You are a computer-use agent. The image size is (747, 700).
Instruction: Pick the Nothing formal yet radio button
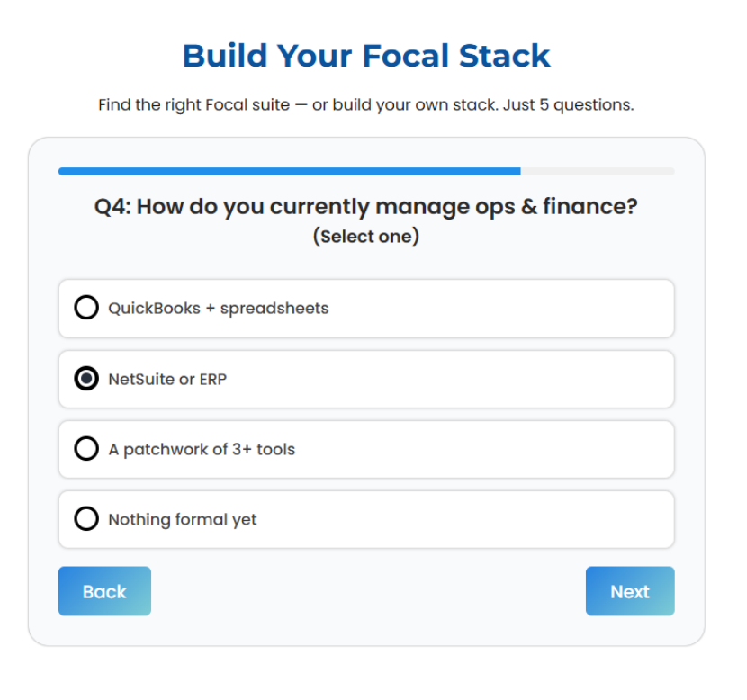(x=86, y=519)
